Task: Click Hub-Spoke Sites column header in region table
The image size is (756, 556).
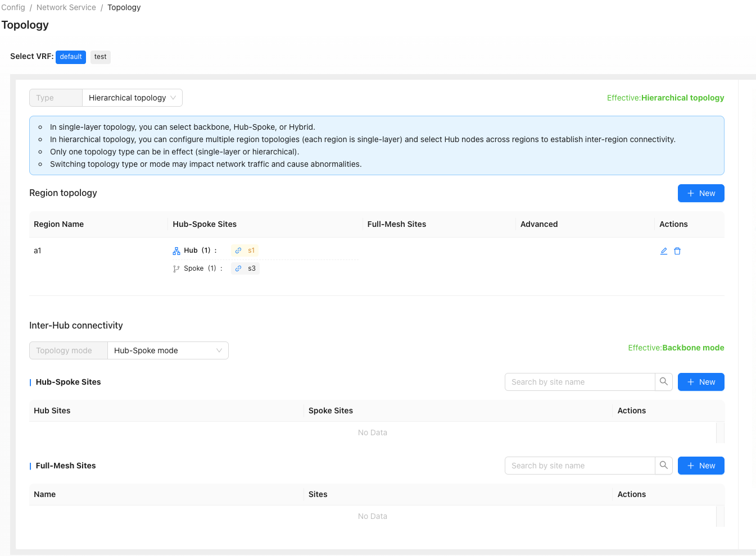Action: coord(205,224)
